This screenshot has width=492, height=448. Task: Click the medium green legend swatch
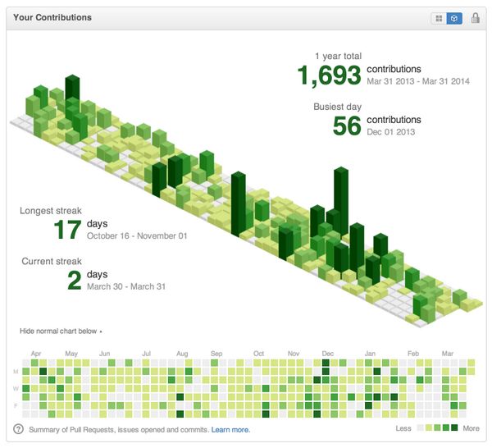437,427
